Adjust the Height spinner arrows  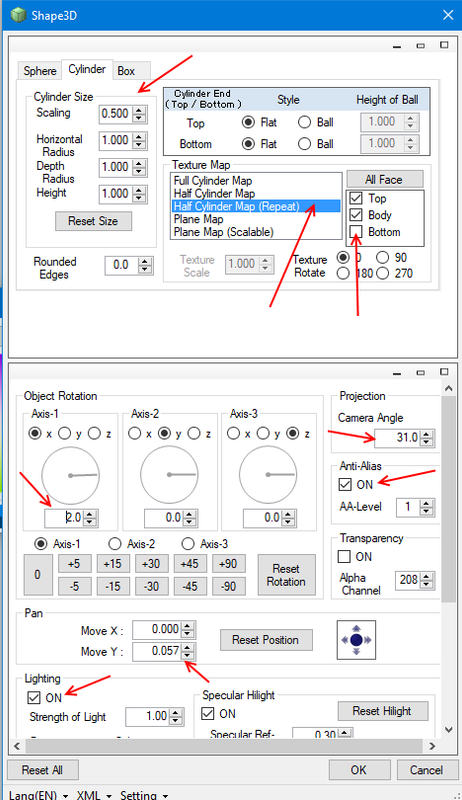coord(139,194)
